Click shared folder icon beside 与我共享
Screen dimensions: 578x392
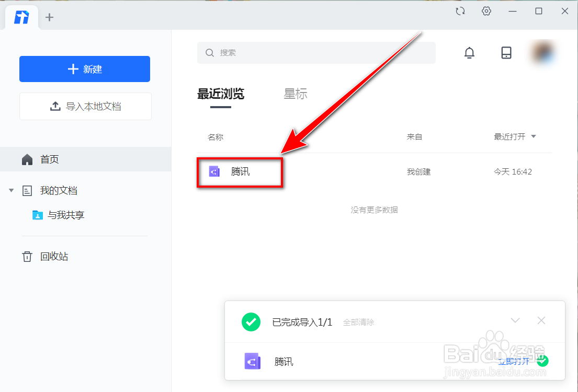[x=38, y=215]
